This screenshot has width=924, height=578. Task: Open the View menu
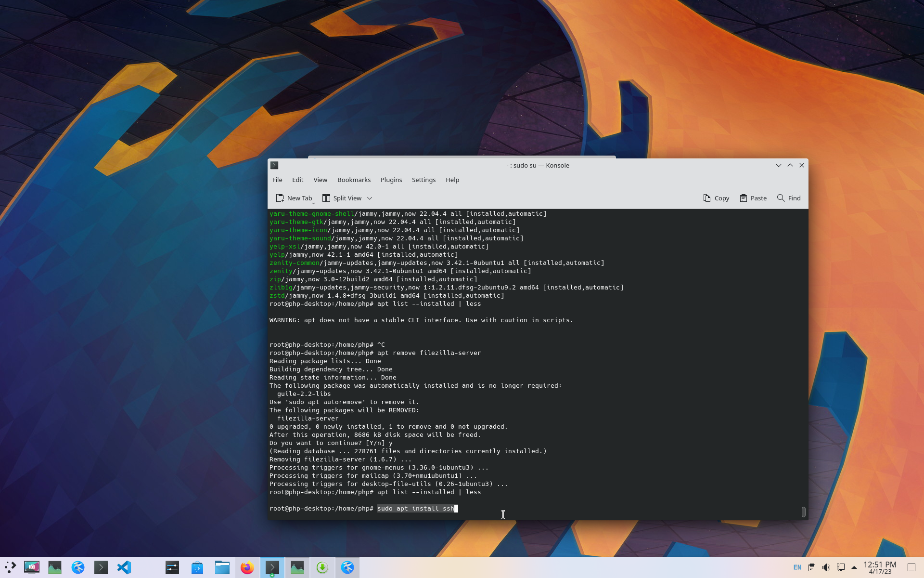point(320,180)
